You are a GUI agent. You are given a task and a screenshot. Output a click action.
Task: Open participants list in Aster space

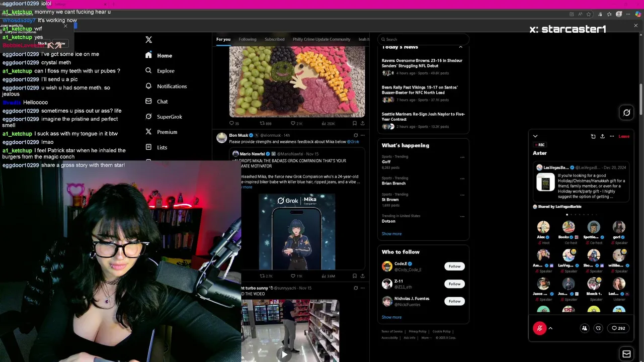585,328
